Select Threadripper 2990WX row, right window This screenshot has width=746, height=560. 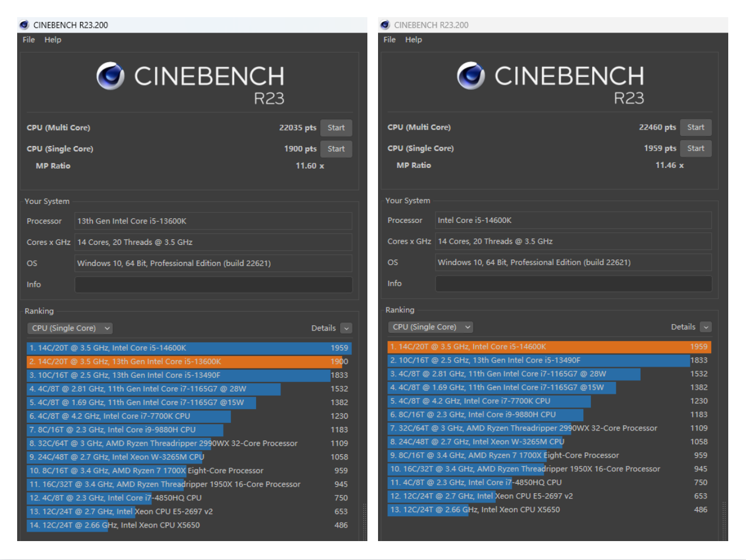click(x=550, y=429)
